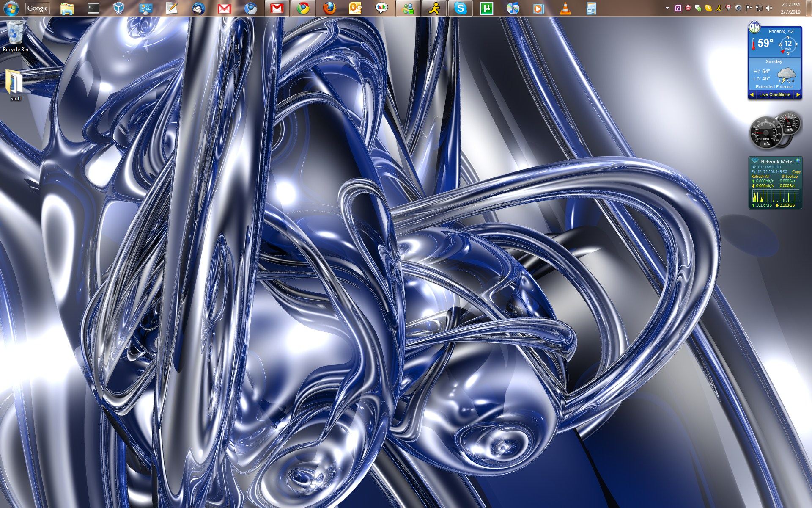Click the yellow clock tray icon
Image resolution: width=812 pixels, height=508 pixels.
(x=708, y=8)
